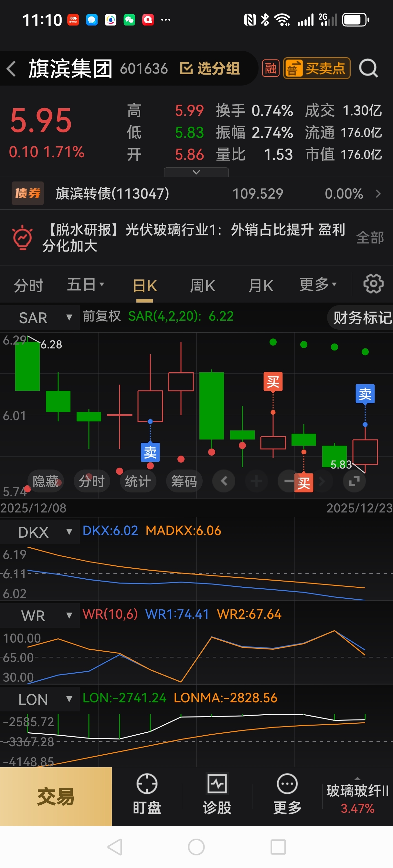393x868 pixels.
Task: Open the research alert lightbulb icon
Action: coord(22,237)
